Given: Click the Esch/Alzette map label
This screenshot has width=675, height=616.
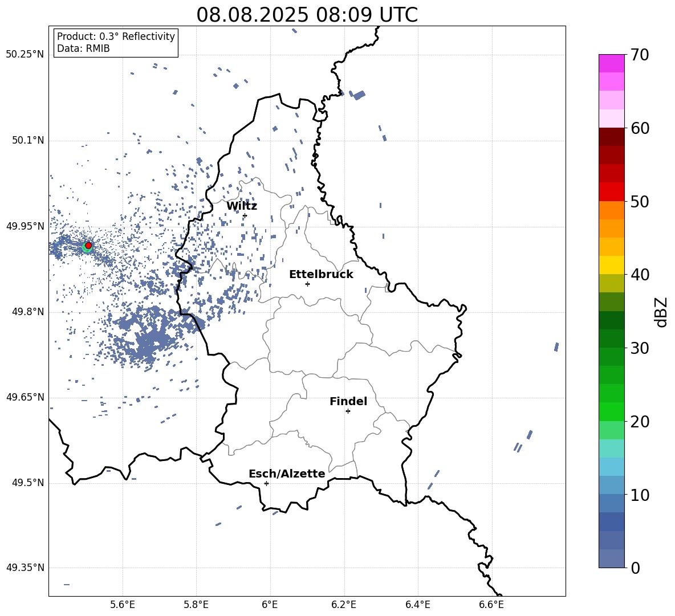Looking at the screenshot, I should click(287, 474).
